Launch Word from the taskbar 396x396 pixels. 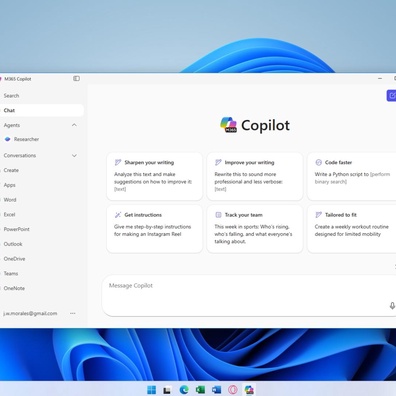point(216,390)
